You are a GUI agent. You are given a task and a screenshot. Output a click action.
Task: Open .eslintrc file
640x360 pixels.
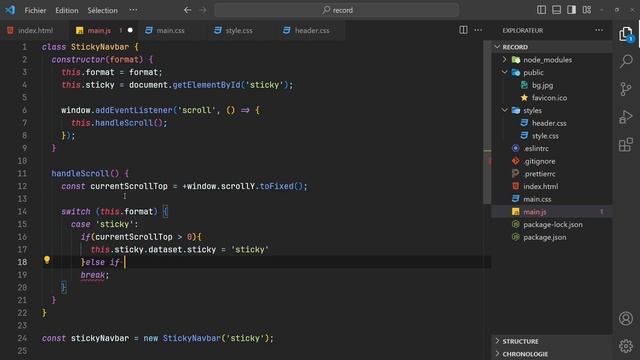[x=536, y=148]
